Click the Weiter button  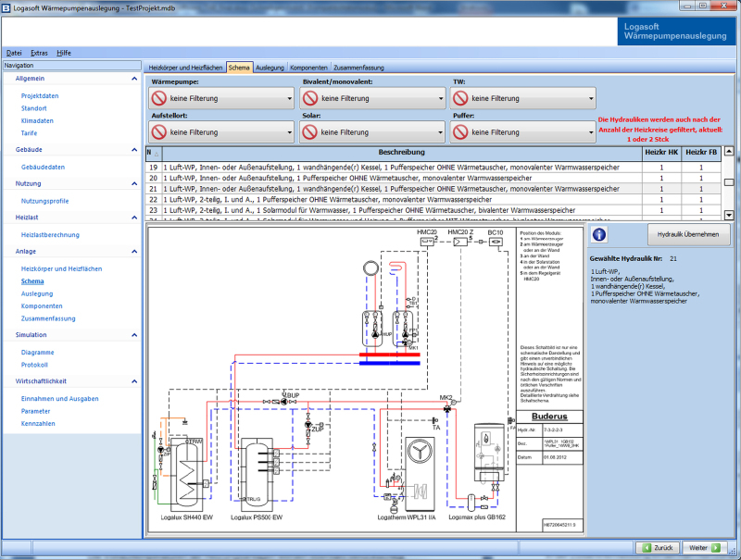(704, 548)
